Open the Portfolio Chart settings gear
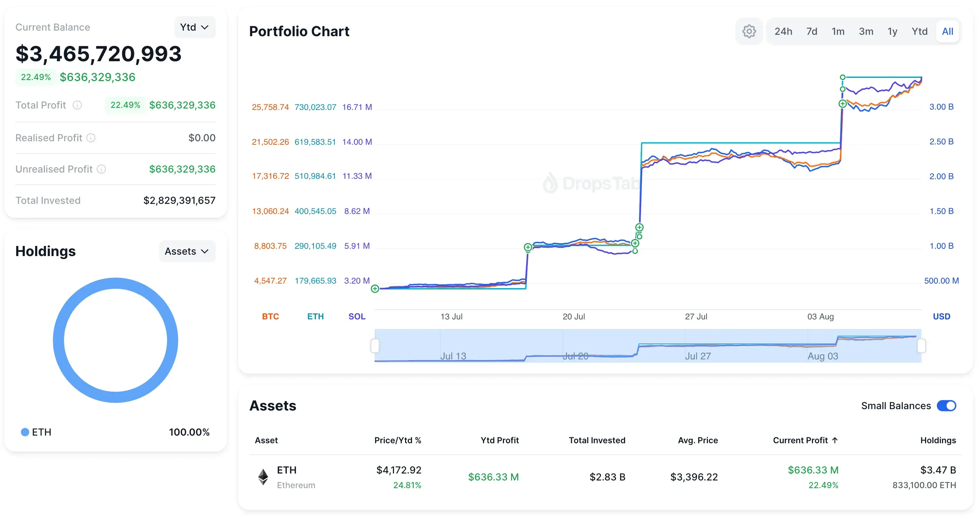 point(749,31)
